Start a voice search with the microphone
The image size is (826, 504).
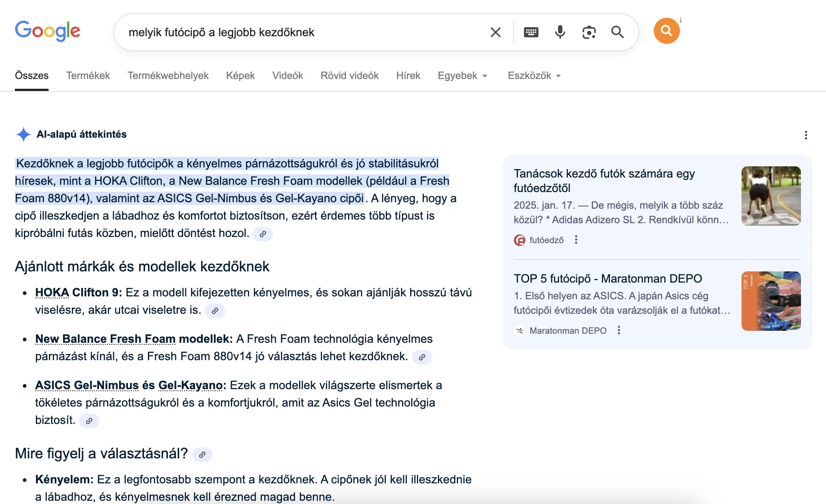[559, 32]
